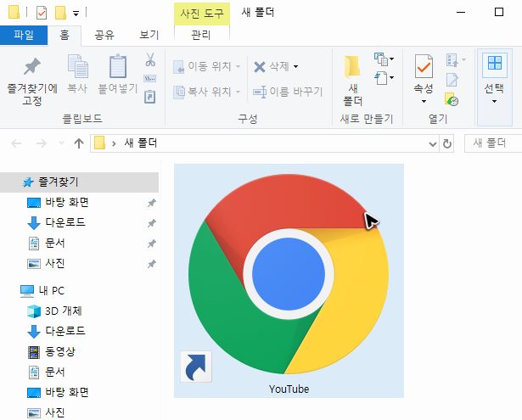The width and height of the screenshot is (522, 420).
Task: Open the 삭제 dropdown arrow
Action: coord(295,66)
